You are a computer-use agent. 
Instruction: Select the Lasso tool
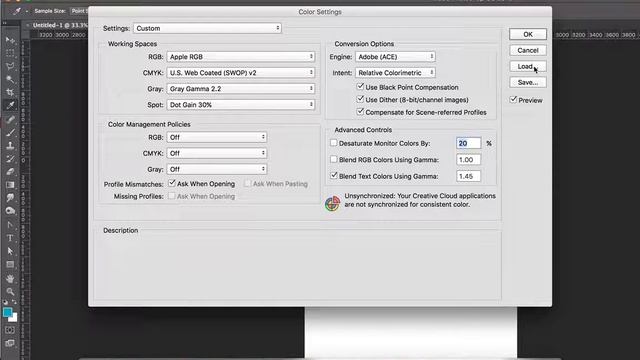(x=10, y=66)
